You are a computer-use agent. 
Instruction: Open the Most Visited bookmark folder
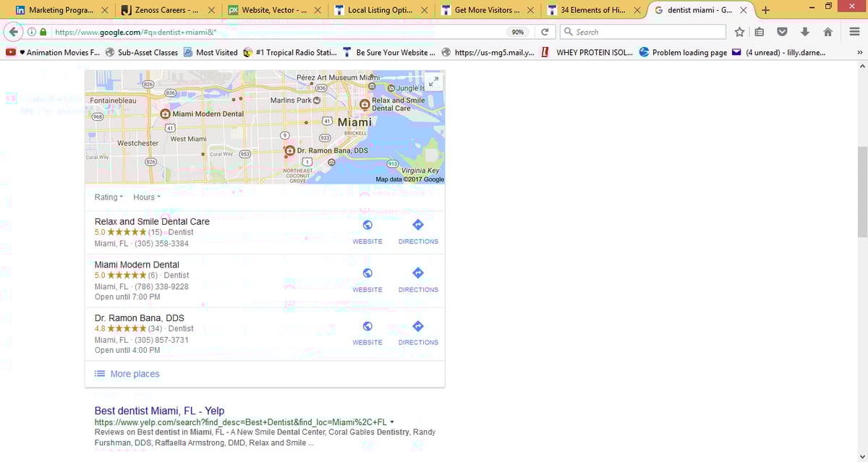tap(210, 52)
